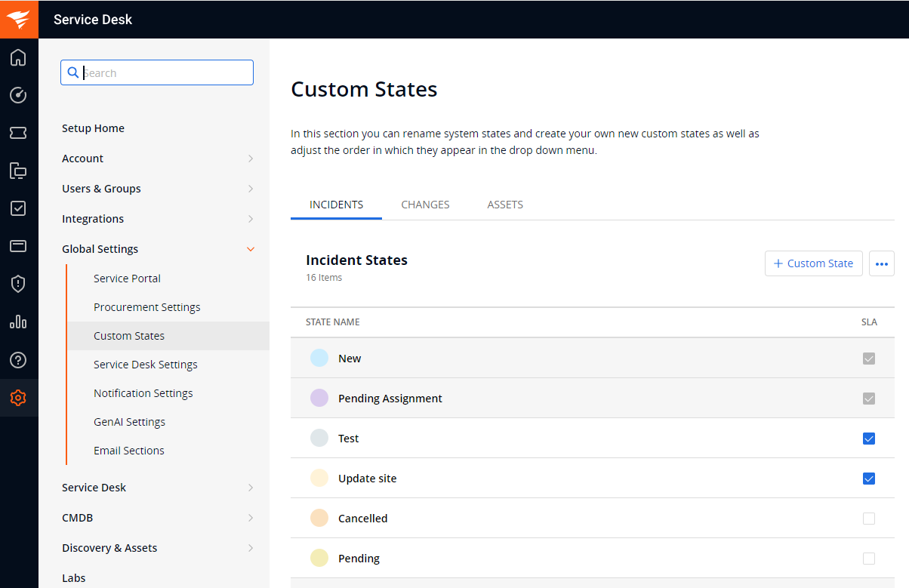Click the SolarWinds logo icon
This screenshot has width=909, height=588.
tap(19, 19)
